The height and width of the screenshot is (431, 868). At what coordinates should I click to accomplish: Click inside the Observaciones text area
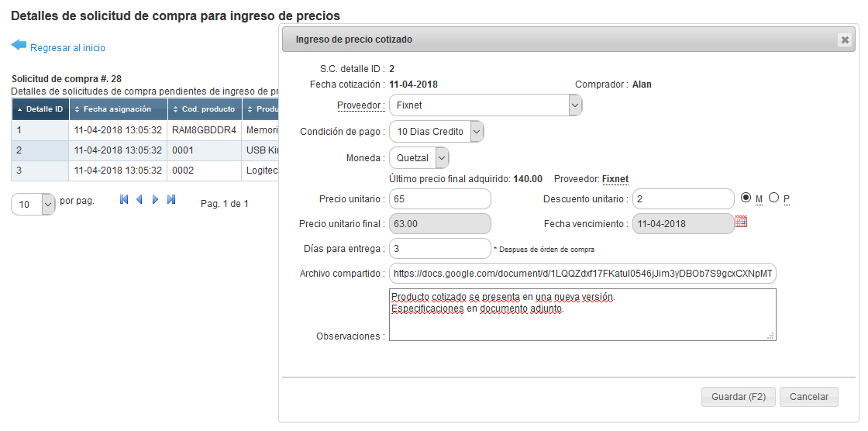coord(581,318)
